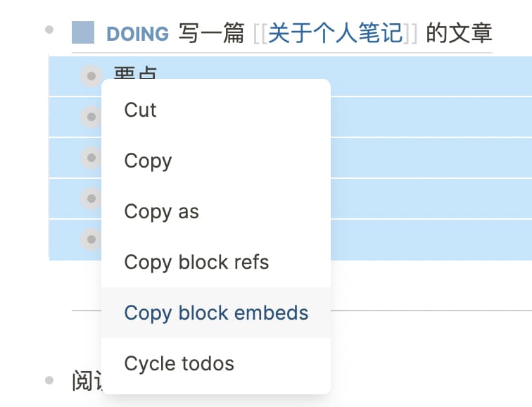
Task: Click Cycle todos in the menu
Action: click(179, 363)
